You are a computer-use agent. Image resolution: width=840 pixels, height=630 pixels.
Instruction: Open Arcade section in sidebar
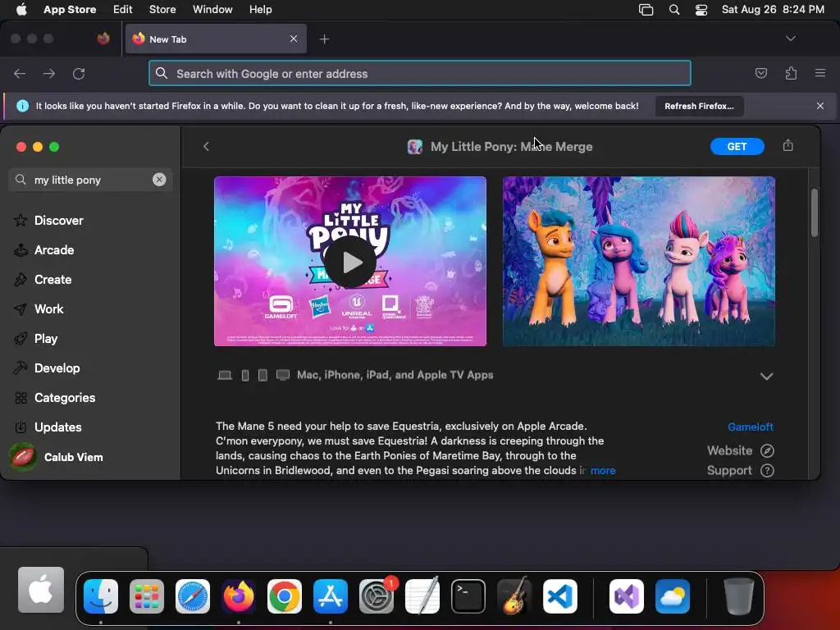(x=53, y=249)
